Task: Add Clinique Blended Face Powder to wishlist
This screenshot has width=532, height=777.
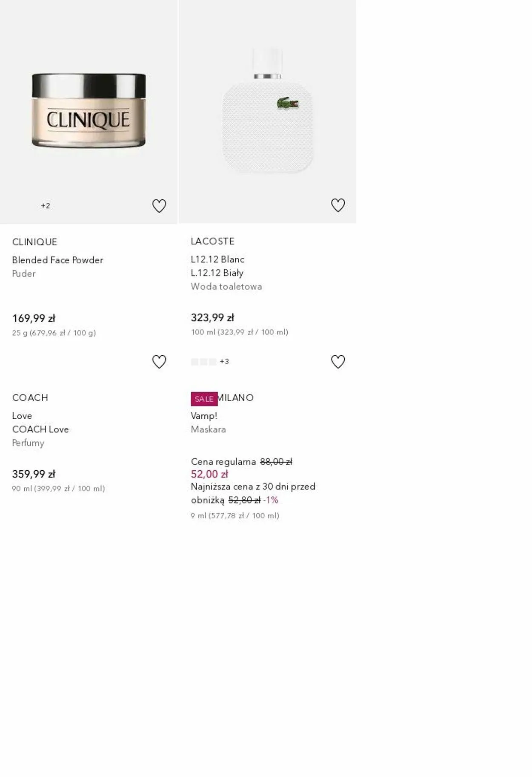Action: point(159,206)
